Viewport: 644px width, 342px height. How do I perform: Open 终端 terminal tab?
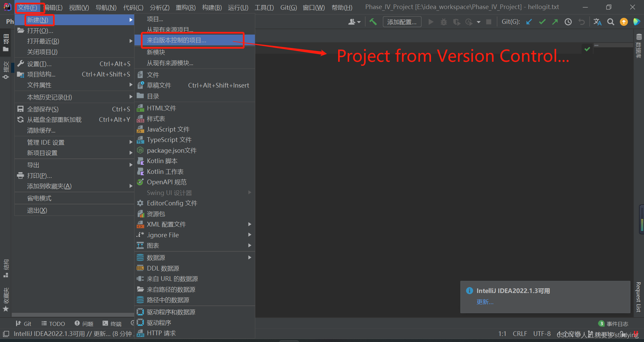click(x=112, y=324)
